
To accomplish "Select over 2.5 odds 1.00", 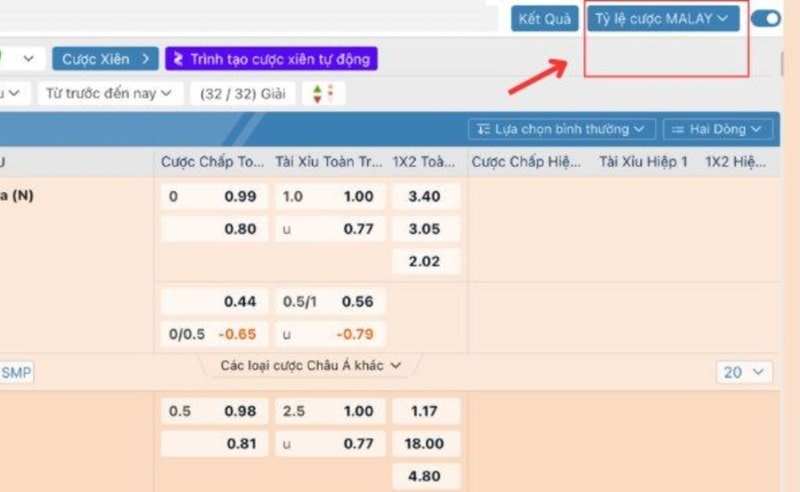I will pyautogui.click(x=330, y=411).
